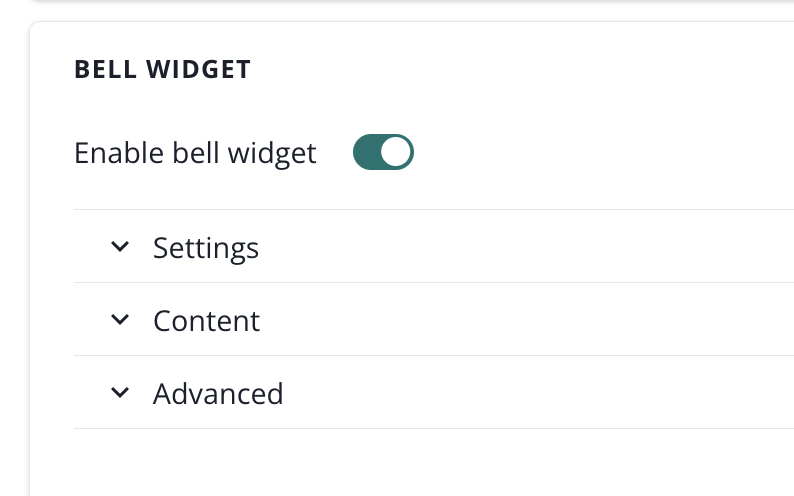Click the Settings text label

(205, 247)
